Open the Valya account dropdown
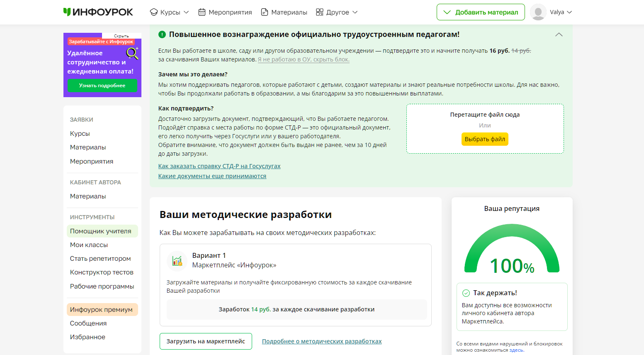The image size is (644, 355). pos(561,12)
